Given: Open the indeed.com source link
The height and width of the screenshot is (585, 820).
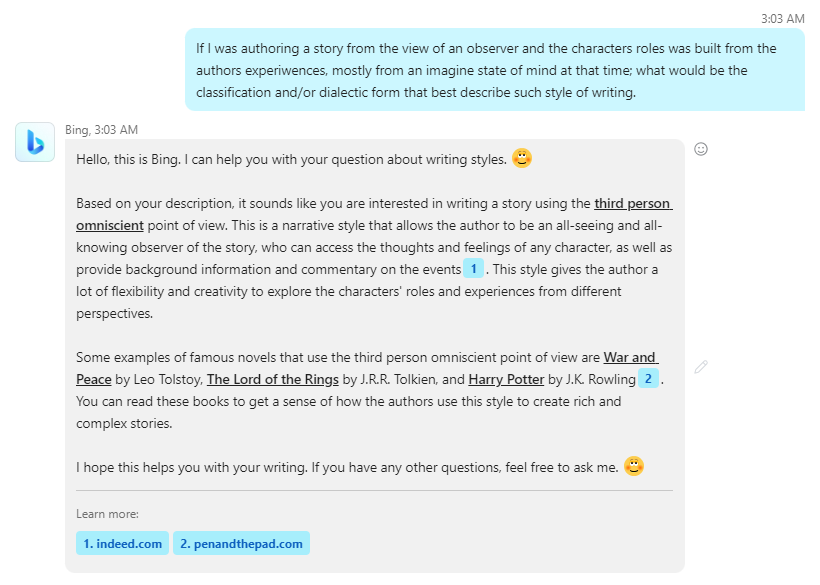Looking at the screenshot, I should (122, 544).
